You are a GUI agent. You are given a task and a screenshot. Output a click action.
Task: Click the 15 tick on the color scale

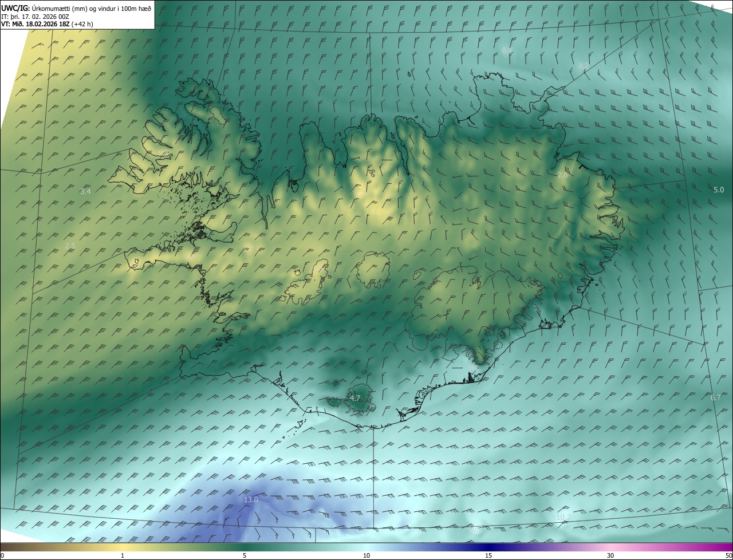point(488,555)
